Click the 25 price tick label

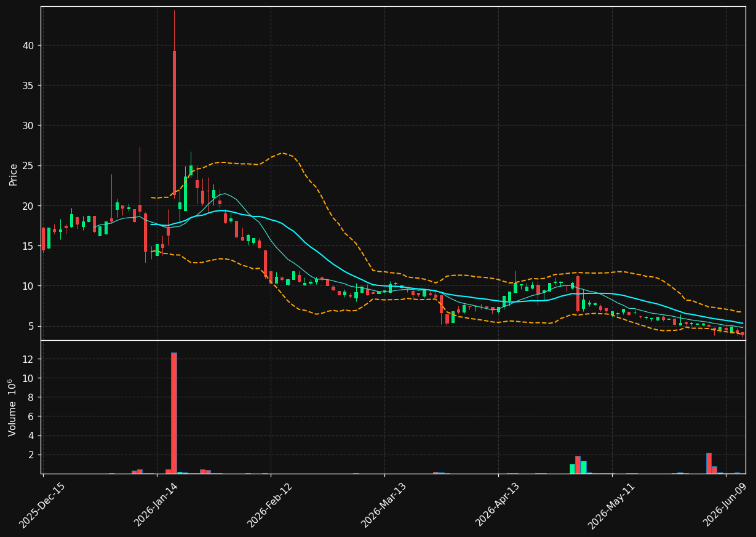tap(30, 165)
